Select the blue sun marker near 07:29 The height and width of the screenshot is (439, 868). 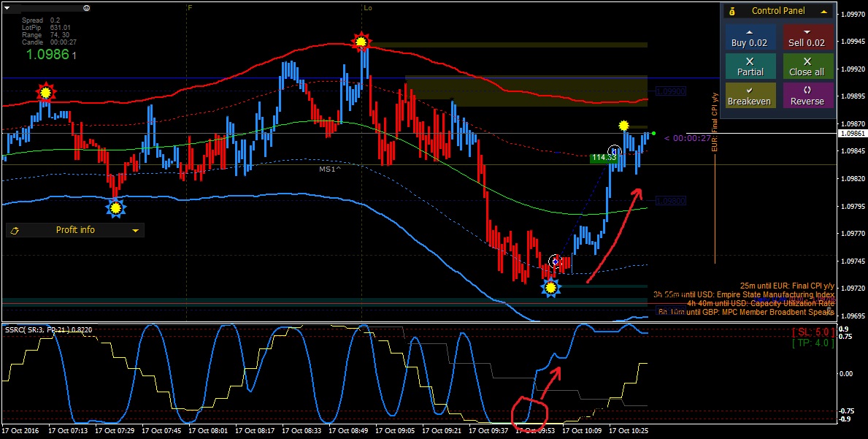click(x=115, y=208)
